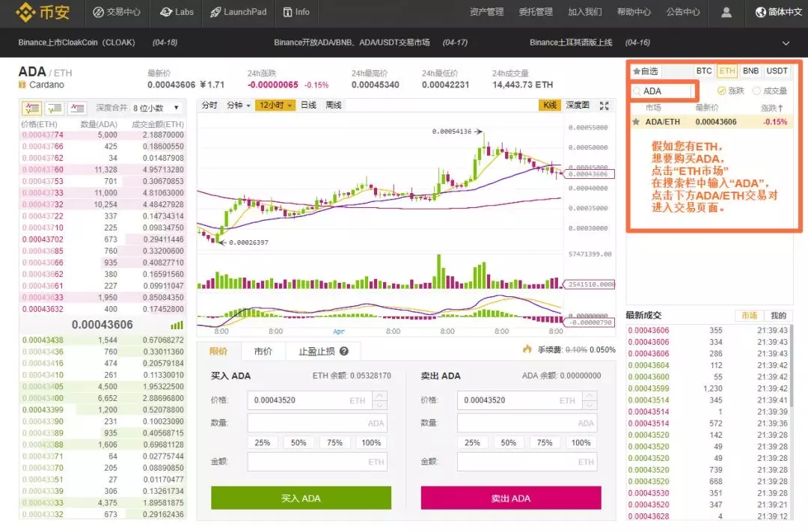Click the Labs handshake icon
This screenshot has height=532, width=808.
point(166,12)
